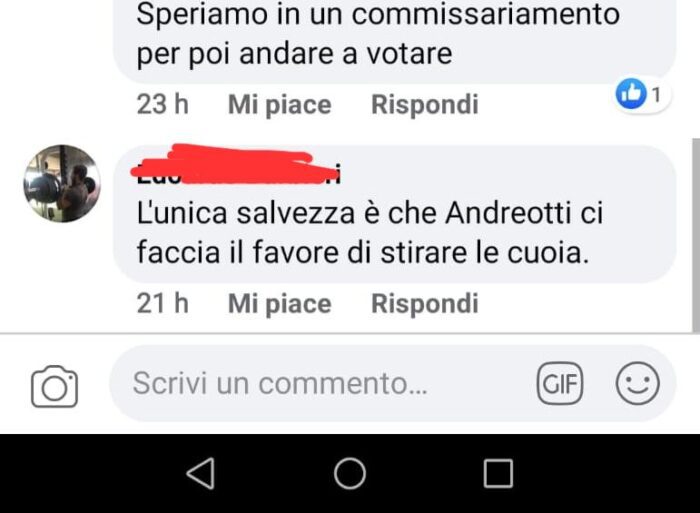
Task: Tap the Android home circle button
Action: [x=350, y=473]
